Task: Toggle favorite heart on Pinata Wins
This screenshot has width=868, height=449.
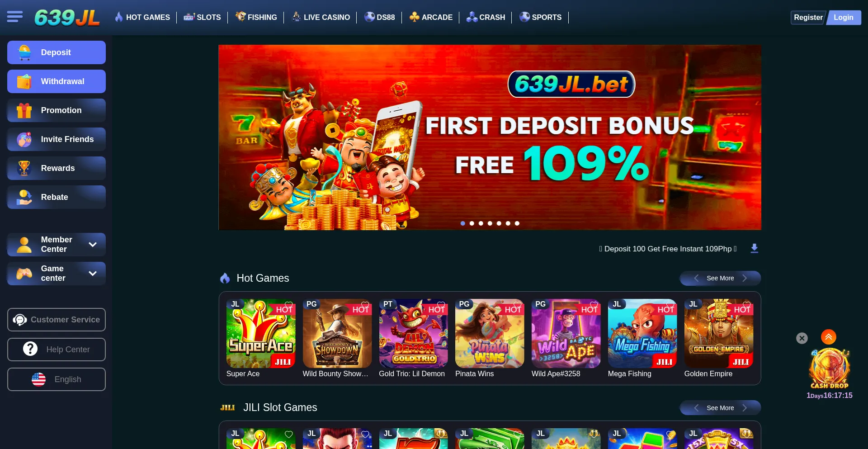Action: click(x=517, y=305)
